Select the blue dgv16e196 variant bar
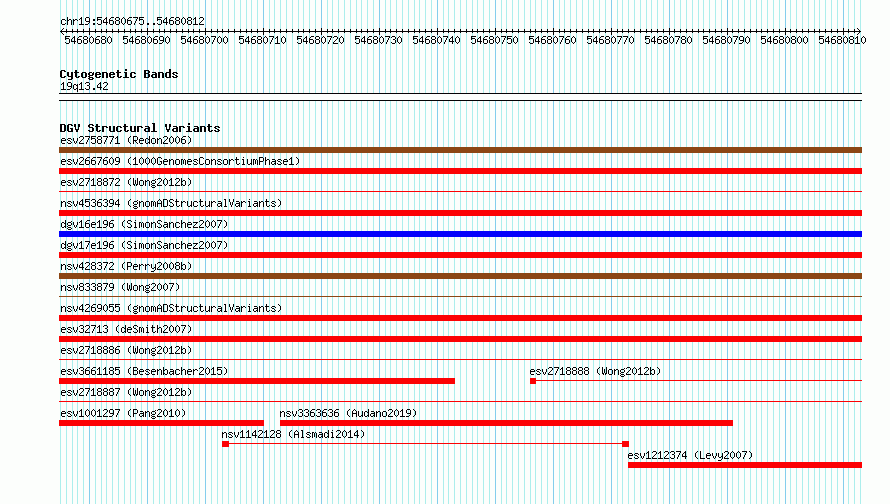Image resolution: width=890 pixels, height=504 pixels. 460,234
